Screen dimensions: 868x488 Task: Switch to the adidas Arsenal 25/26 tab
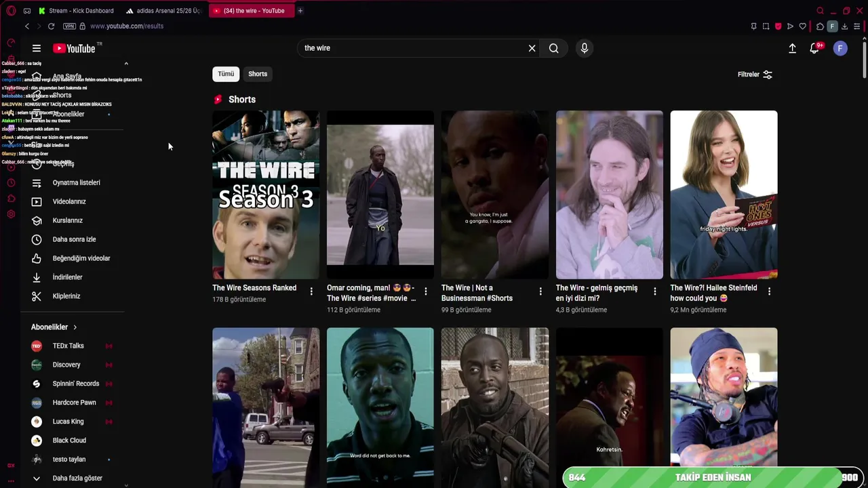point(163,10)
